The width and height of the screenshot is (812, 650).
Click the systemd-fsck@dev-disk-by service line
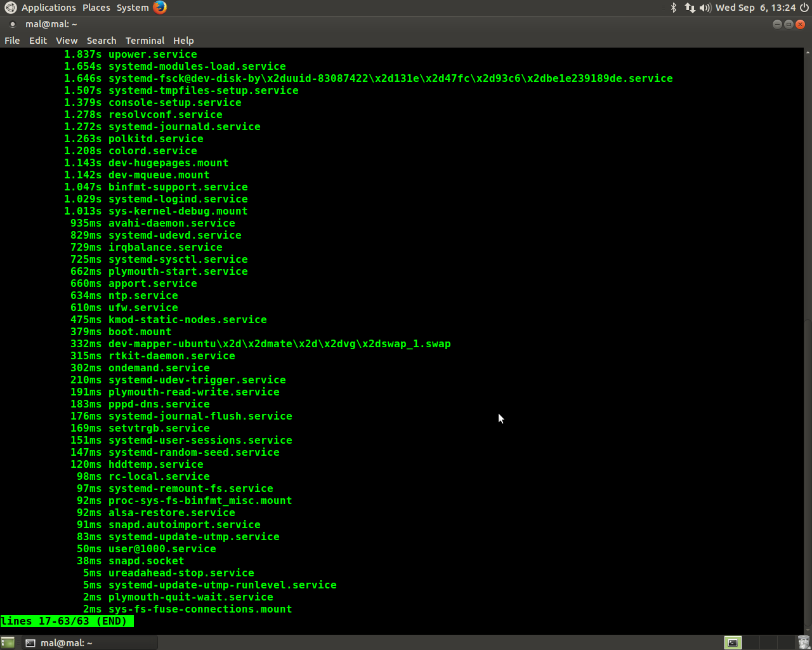pyautogui.click(x=368, y=79)
